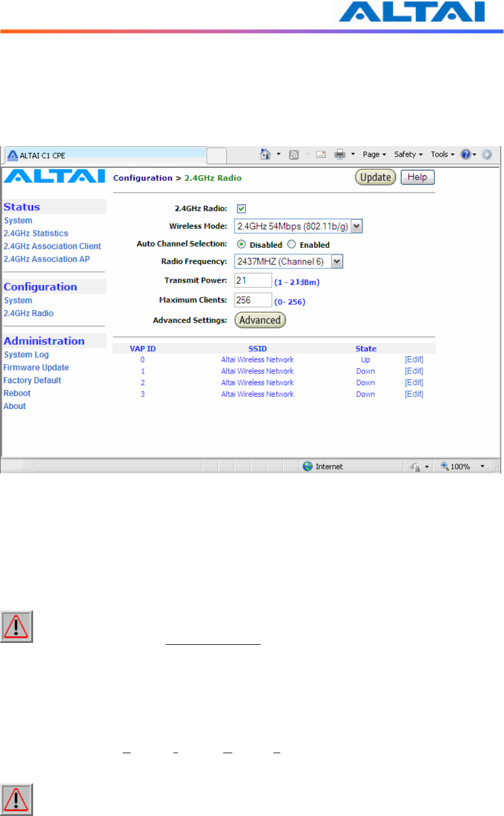Open System under Status

(18, 220)
